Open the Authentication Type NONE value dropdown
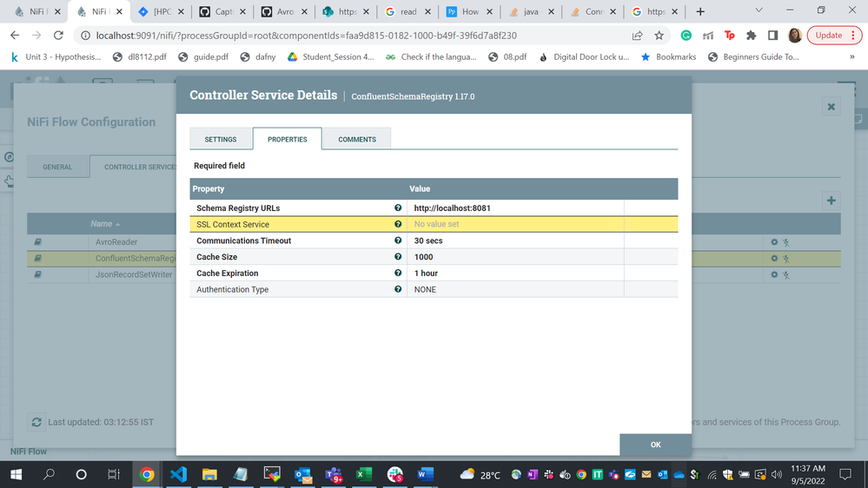Image resolution: width=868 pixels, height=488 pixels. 515,289
